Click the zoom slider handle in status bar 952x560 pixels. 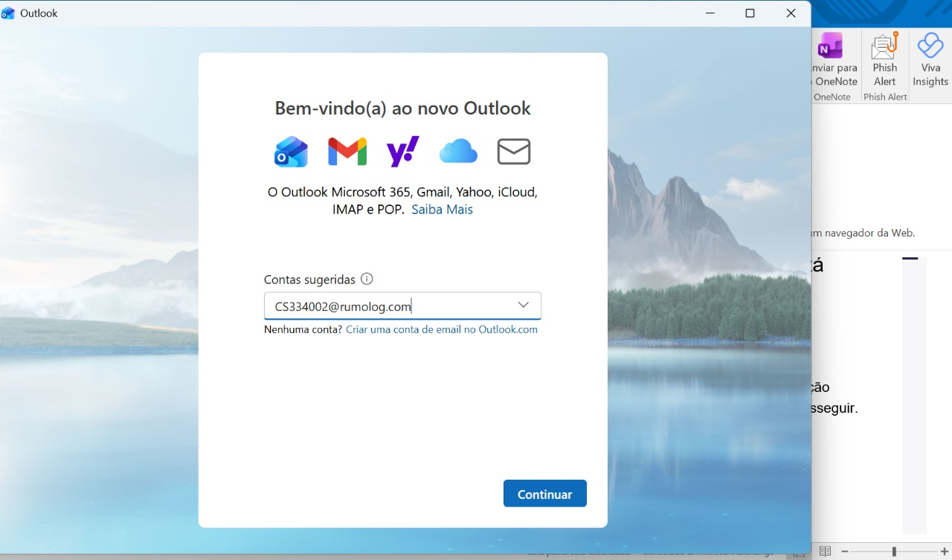[894, 551]
